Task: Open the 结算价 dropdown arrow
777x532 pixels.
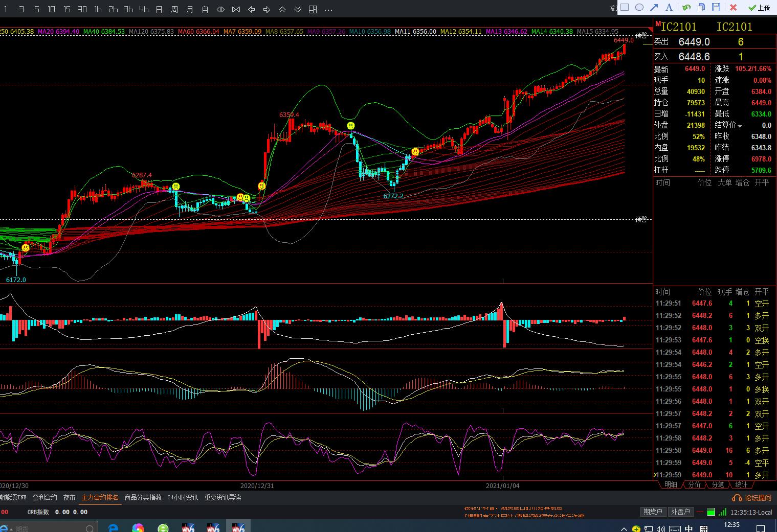Action: (x=740, y=126)
